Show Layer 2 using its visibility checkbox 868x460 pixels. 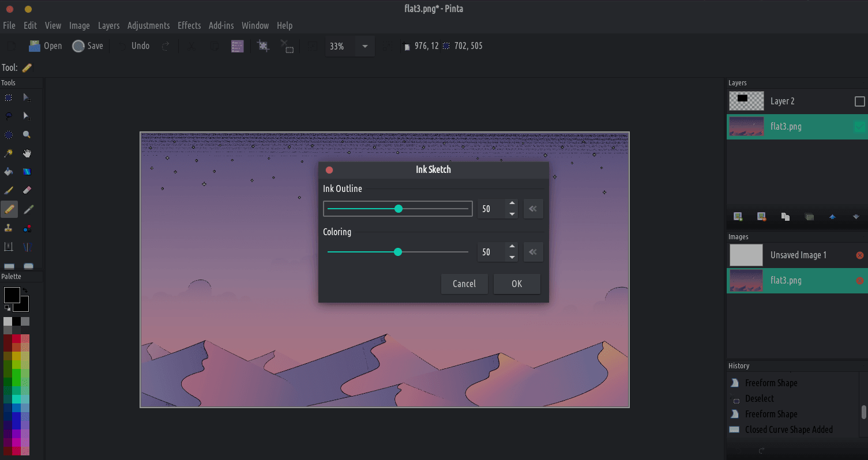pyautogui.click(x=859, y=101)
